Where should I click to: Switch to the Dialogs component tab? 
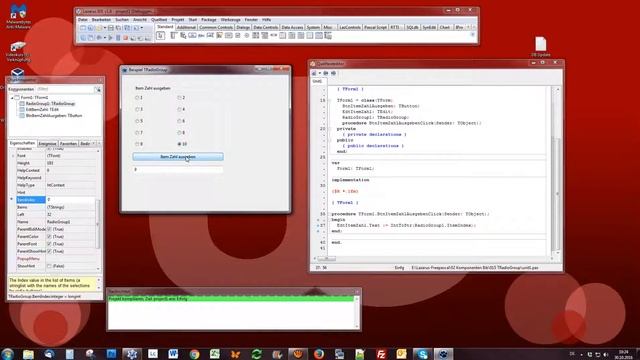pyautogui.click(x=243, y=27)
